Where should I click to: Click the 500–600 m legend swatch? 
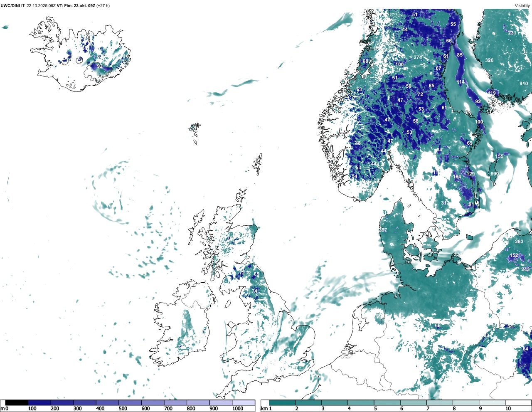[130, 403]
